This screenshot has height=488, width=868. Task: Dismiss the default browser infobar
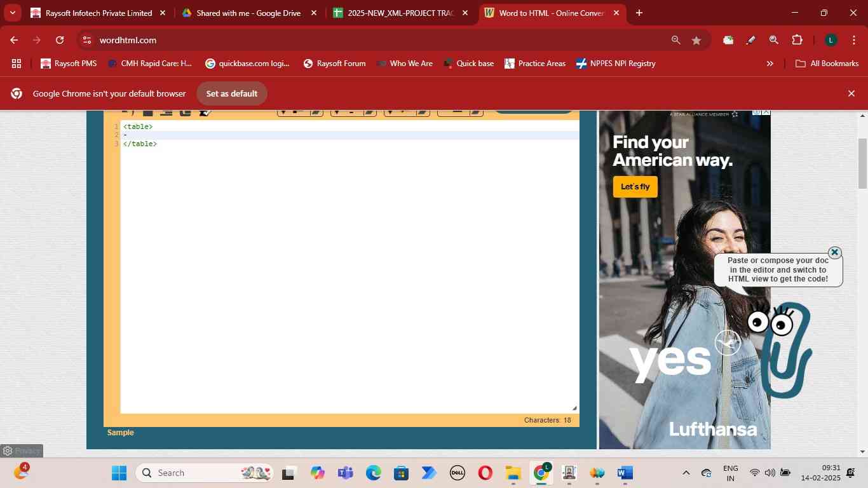tap(851, 93)
